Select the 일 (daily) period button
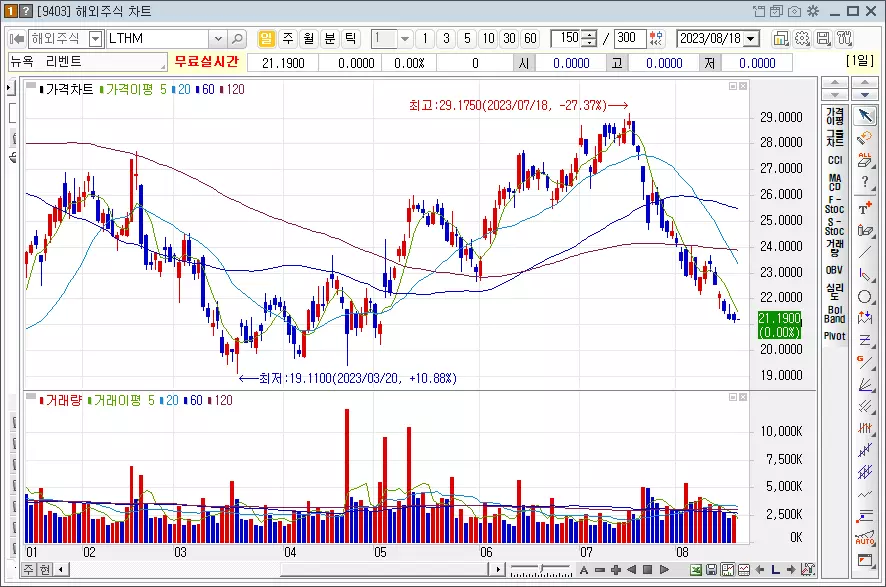Viewport: 886px width, 587px height. (x=266, y=38)
